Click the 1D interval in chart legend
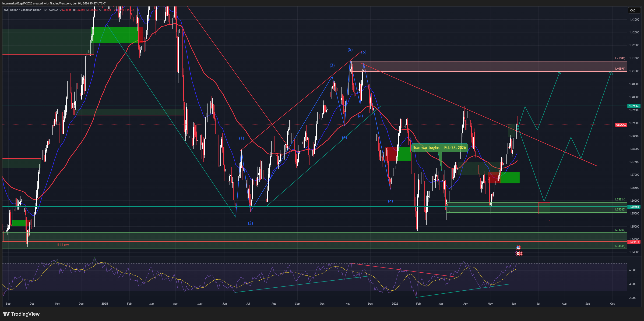 click(x=45, y=10)
